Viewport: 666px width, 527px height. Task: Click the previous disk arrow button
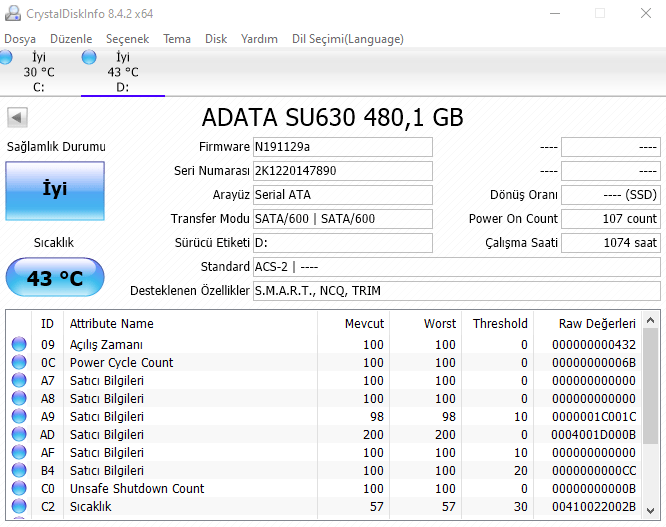point(17,118)
